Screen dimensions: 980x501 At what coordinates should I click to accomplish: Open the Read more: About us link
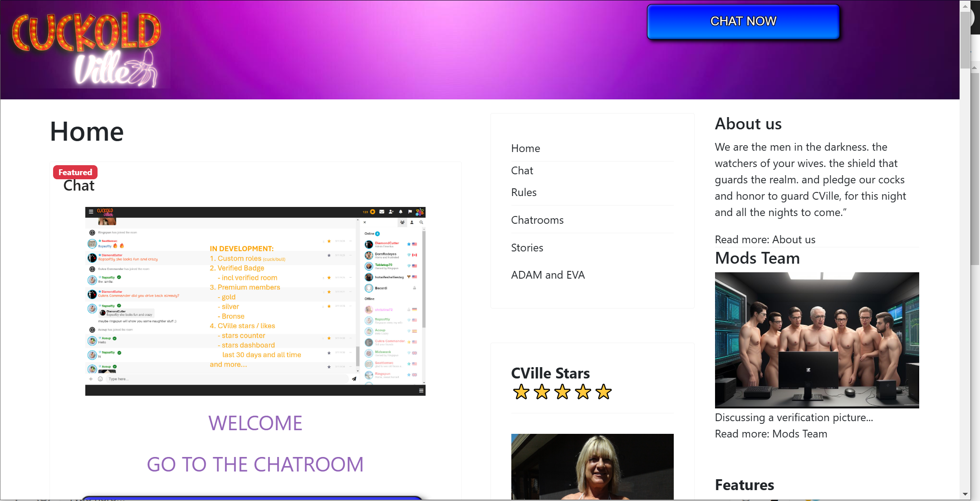point(765,240)
